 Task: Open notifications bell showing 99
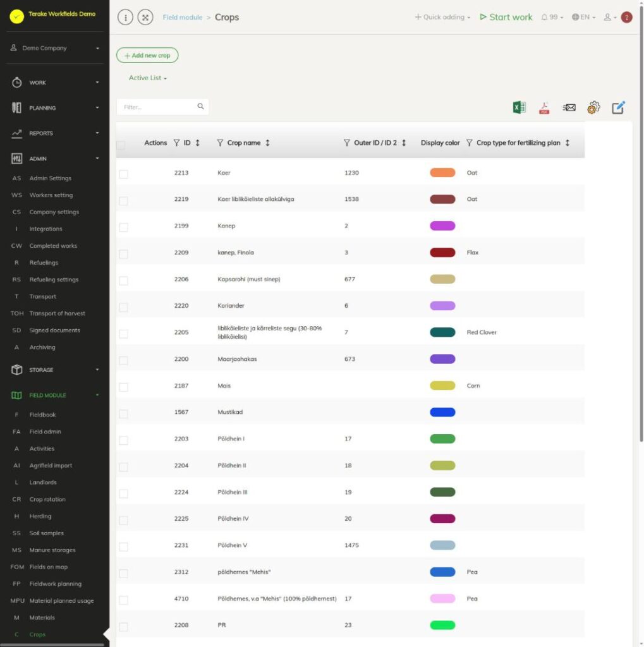tap(552, 17)
